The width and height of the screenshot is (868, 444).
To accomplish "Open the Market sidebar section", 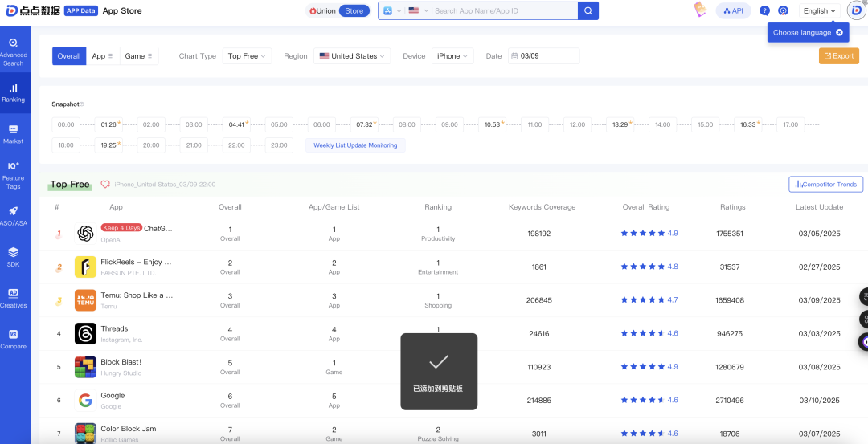I will tap(14, 134).
